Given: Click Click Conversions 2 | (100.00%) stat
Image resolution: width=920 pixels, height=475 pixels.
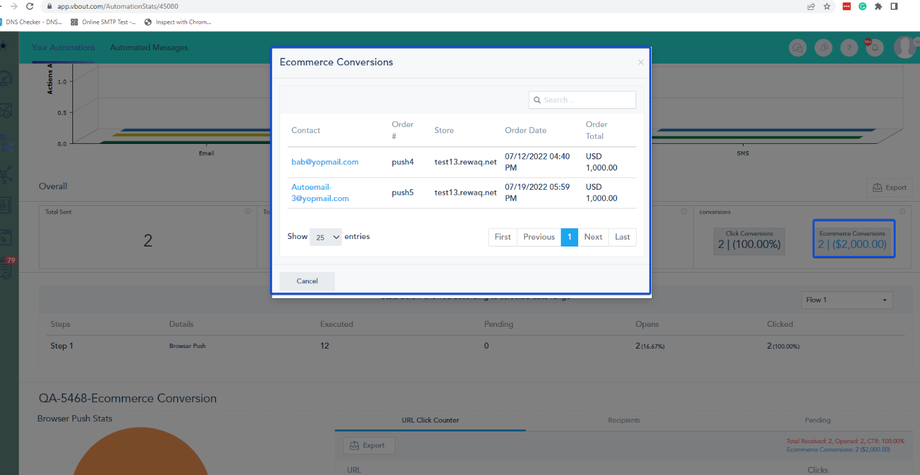Looking at the screenshot, I should pos(749,240).
